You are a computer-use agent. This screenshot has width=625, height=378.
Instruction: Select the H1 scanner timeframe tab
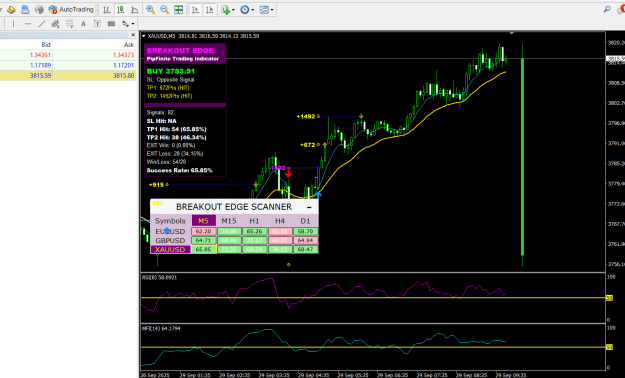pyautogui.click(x=254, y=221)
